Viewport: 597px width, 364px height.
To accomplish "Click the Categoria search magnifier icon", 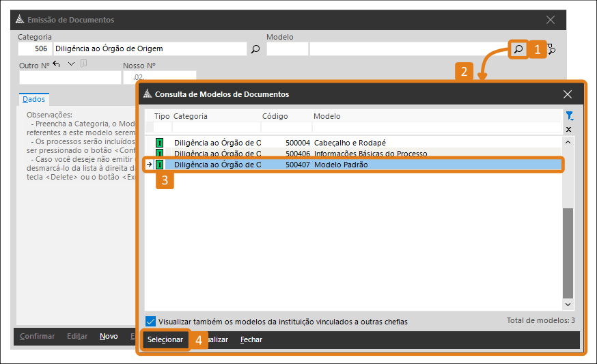I will click(255, 48).
